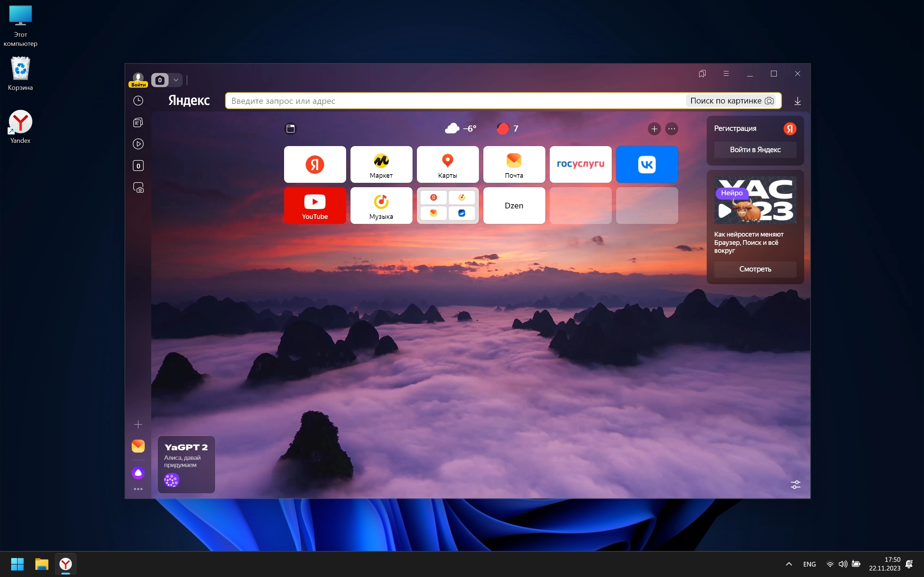Open video player icon in sidebar

pyautogui.click(x=138, y=144)
